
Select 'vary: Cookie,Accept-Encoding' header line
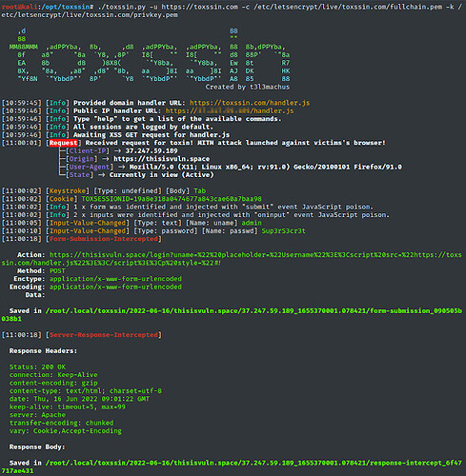pos(66,431)
